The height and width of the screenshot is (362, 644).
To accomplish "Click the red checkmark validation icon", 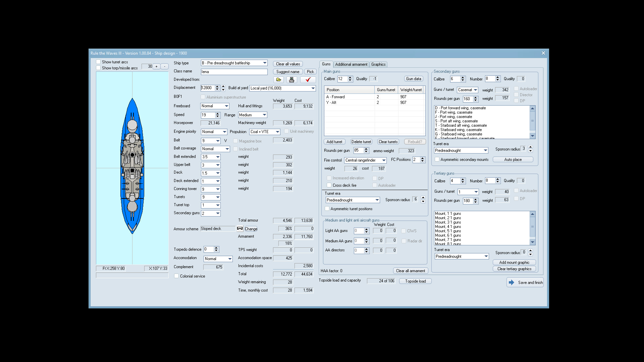I will 308,80.
